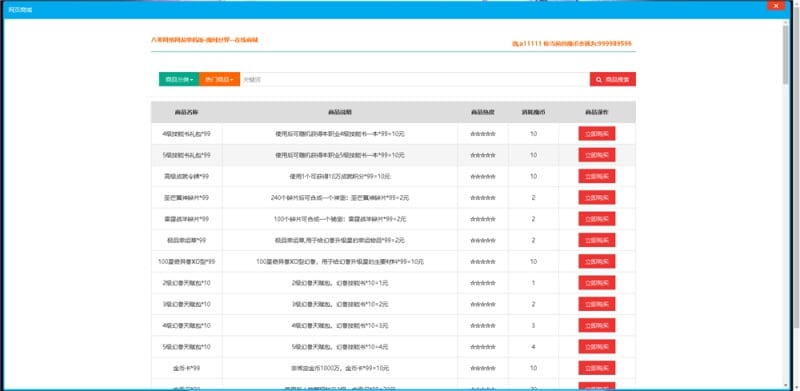
Task: Click the 商品热度 column header
Action: point(483,112)
